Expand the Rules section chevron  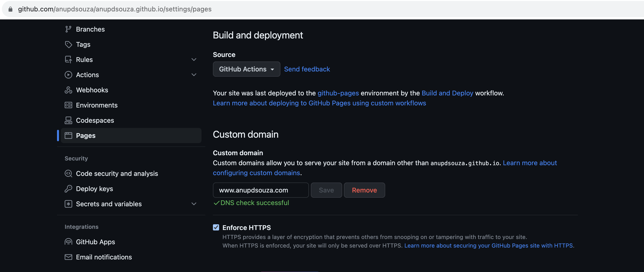(194, 59)
